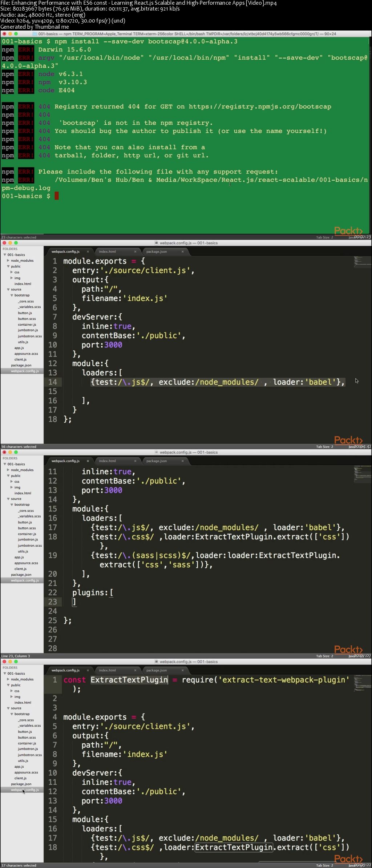372x868 pixels.
Task: Open index.html tab in 00:07:07 frame
Action: pyautogui.click(x=108, y=461)
